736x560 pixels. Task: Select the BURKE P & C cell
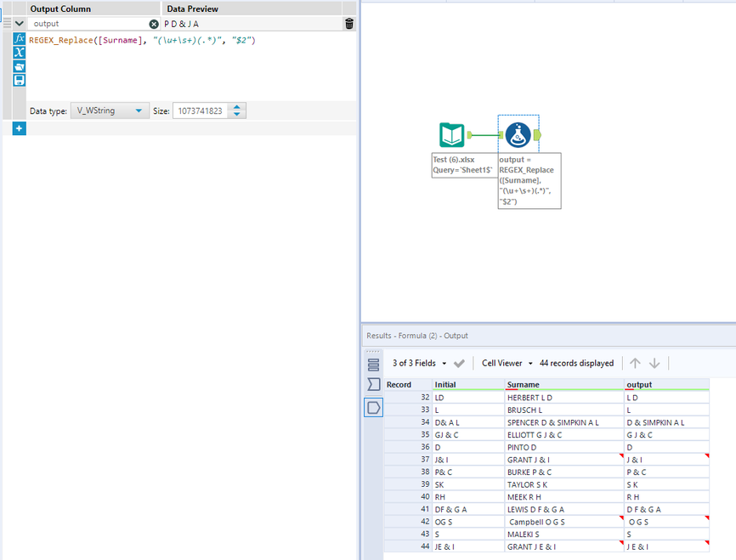(x=564, y=472)
